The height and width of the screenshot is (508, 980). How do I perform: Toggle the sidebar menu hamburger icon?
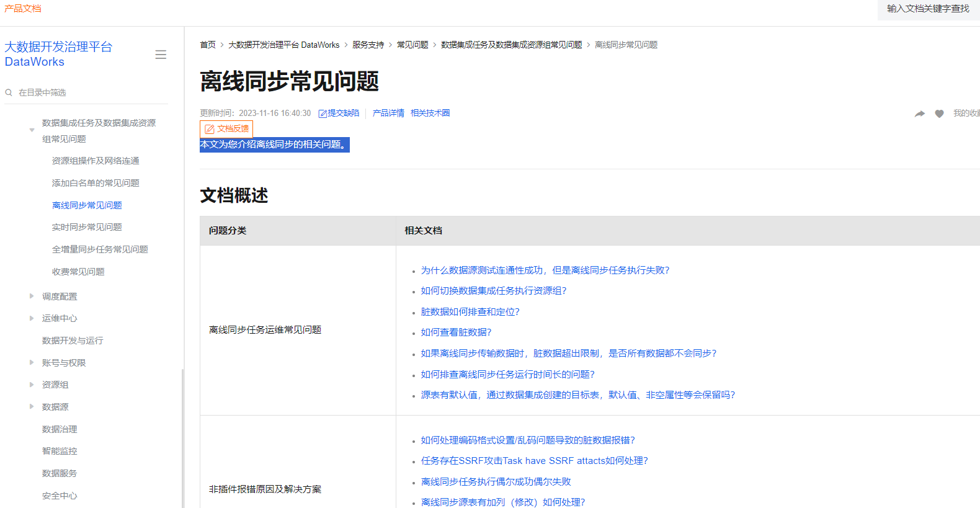click(161, 55)
